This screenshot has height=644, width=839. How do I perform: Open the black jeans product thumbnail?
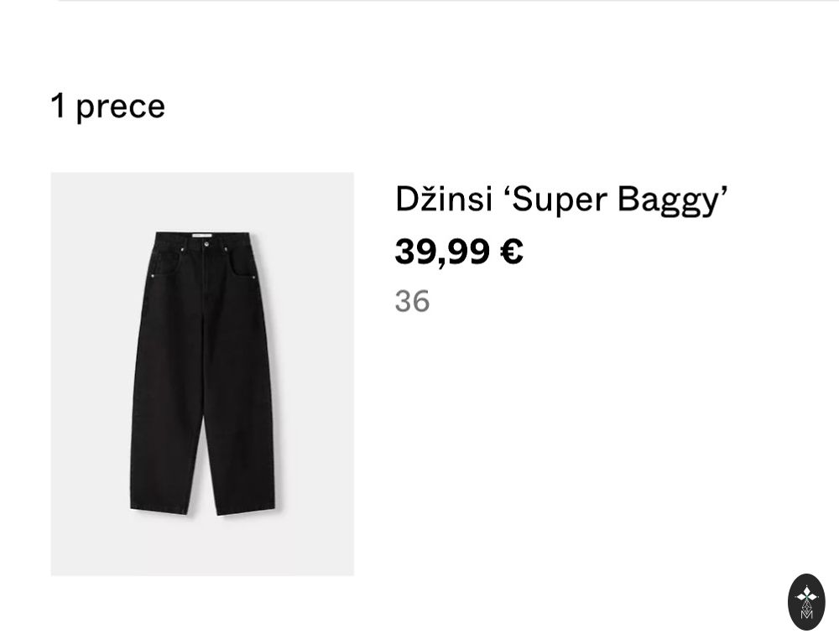pos(202,374)
